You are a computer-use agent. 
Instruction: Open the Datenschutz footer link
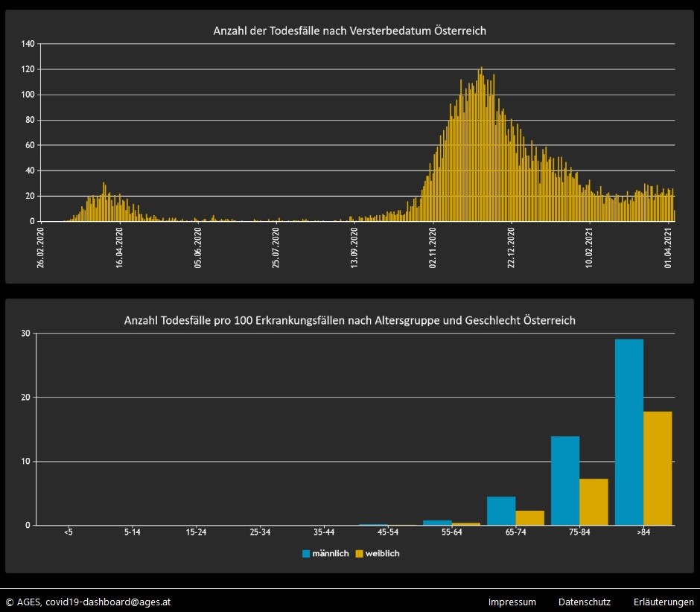pos(584,602)
